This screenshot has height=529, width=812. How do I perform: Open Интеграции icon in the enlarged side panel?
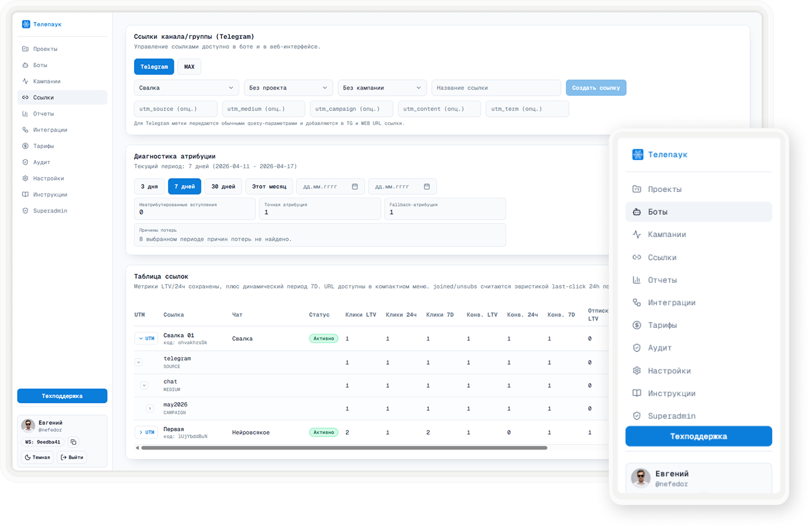[637, 302]
